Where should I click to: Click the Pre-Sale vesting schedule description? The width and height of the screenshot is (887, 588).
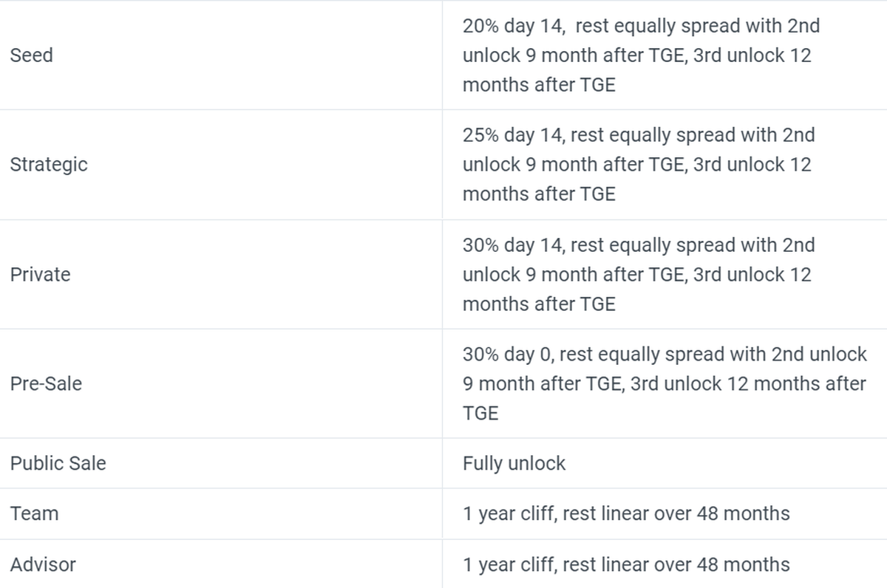pyautogui.click(x=664, y=384)
